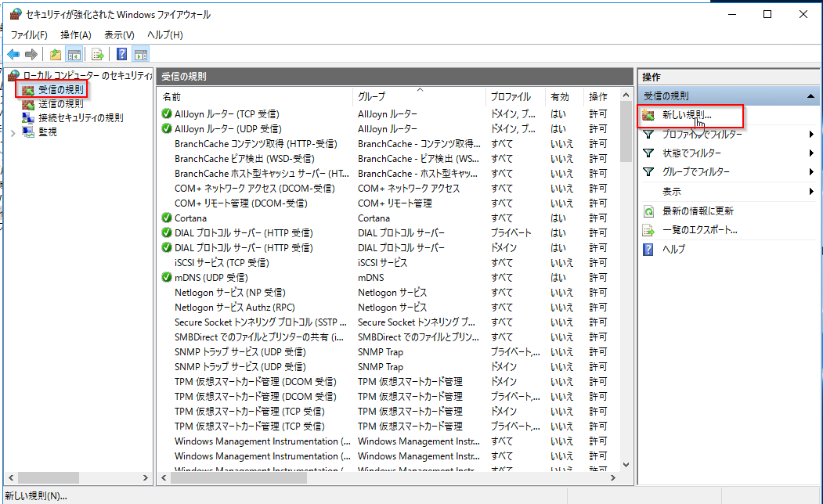
Task: Click the 監視 monitor tree icon
Action: pos(28,132)
